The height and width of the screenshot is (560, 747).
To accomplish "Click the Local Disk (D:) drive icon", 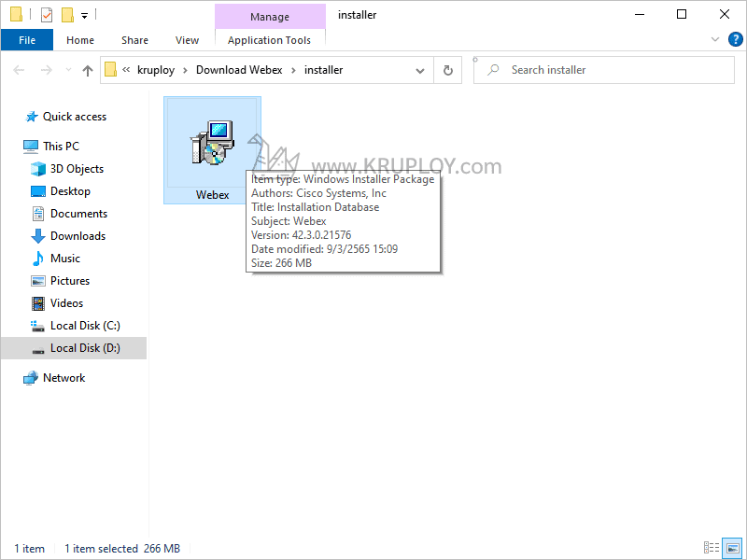I will click(x=38, y=352).
